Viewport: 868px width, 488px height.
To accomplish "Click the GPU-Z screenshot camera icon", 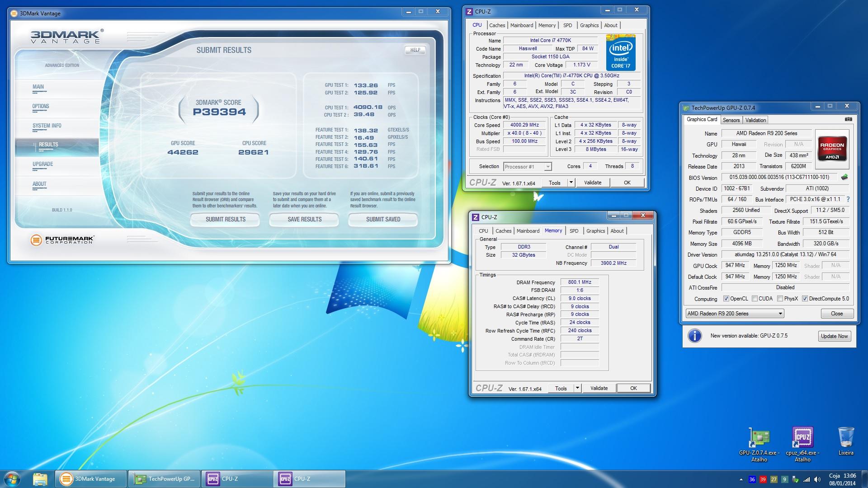I will pos(848,119).
